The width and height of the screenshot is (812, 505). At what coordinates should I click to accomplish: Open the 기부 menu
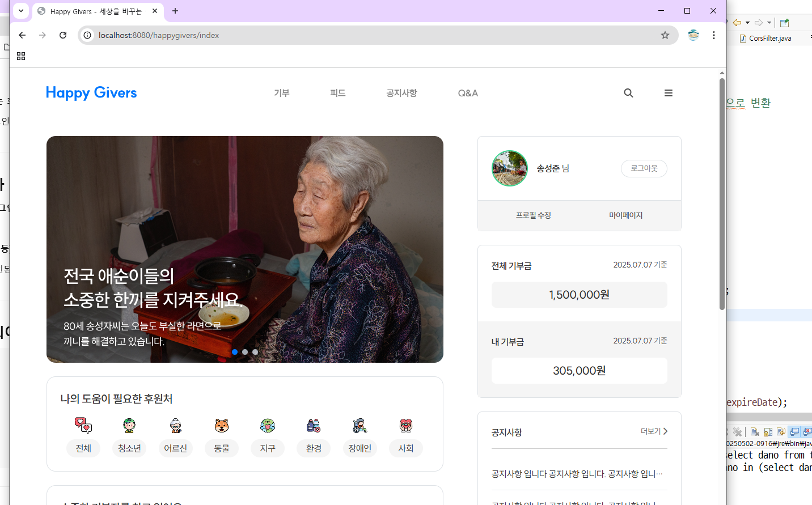282,93
